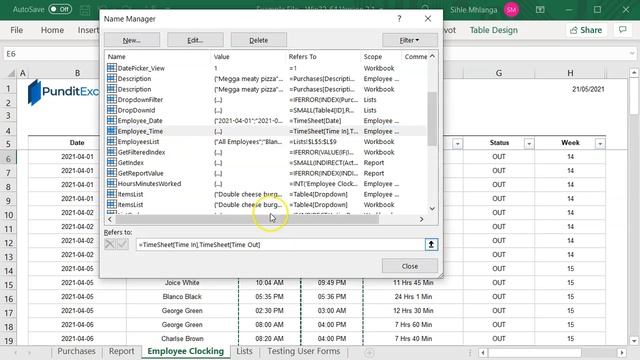The height and width of the screenshot is (360, 640).
Task: Open the Week column filter dropdown
Action: pos(600,144)
